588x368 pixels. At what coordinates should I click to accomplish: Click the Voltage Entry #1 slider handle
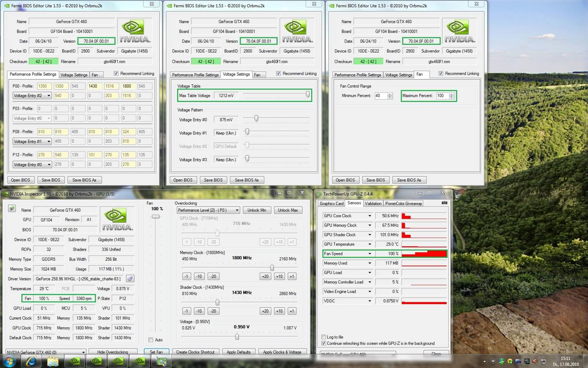(247, 132)
